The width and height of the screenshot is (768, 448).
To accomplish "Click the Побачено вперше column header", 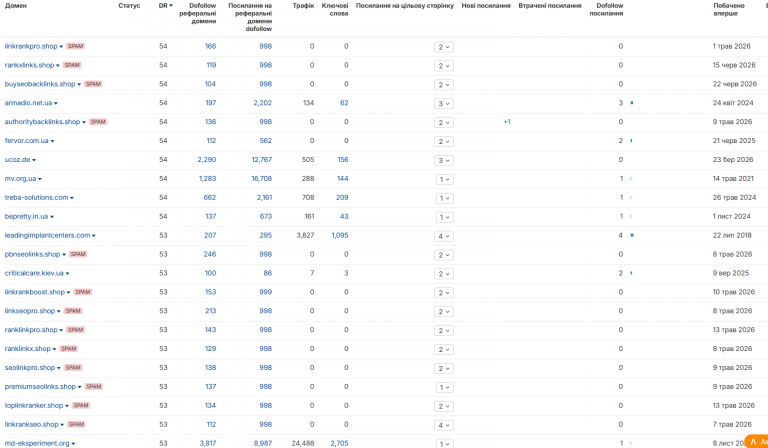I will tap(729, 10).
